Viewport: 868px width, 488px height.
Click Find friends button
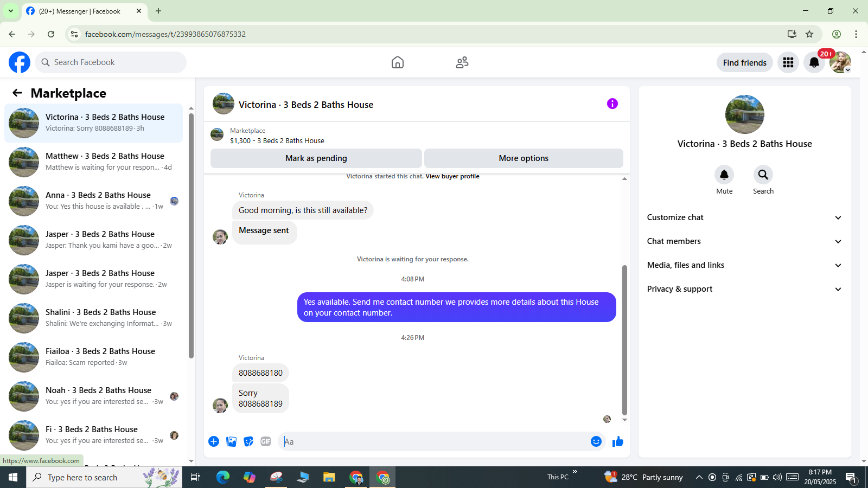744,62
